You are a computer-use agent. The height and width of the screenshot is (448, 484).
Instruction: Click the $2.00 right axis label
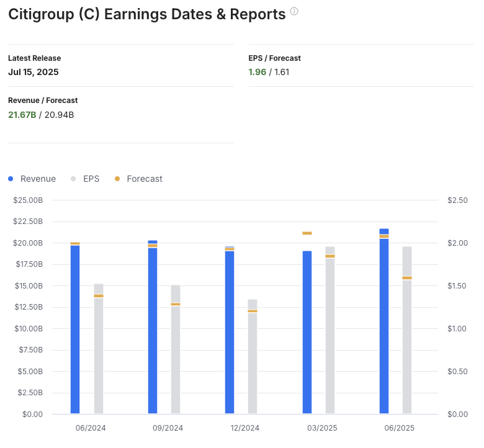coord(458,243)
